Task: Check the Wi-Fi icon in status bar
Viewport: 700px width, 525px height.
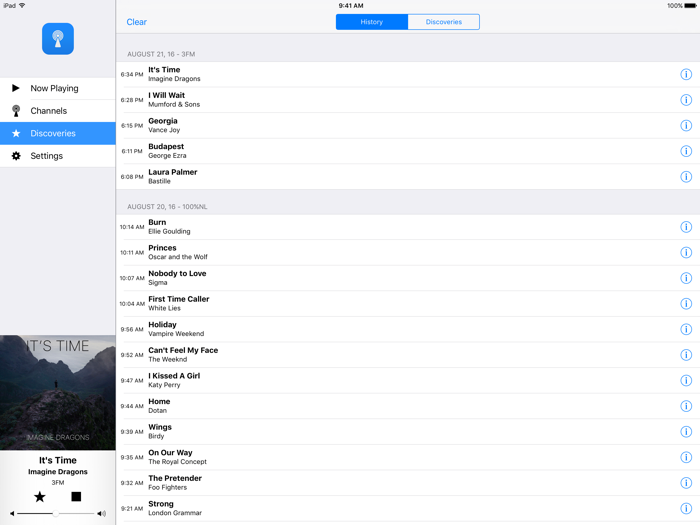Action: pos(22,5)
